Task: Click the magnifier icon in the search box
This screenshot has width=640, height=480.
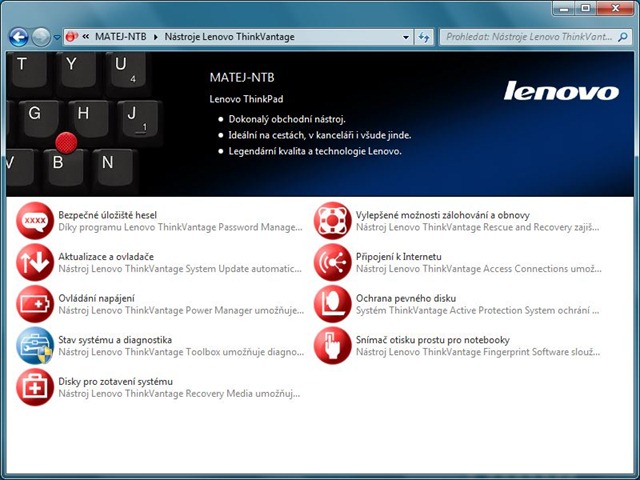Action: pos(621,37)
